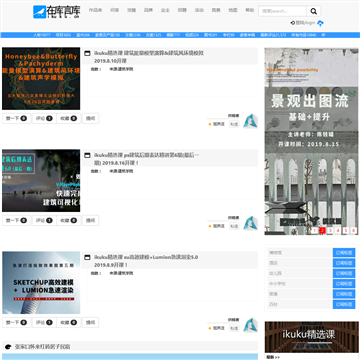
Task: Open the 2019.8.16开课 post title
Action: point(147,159)
